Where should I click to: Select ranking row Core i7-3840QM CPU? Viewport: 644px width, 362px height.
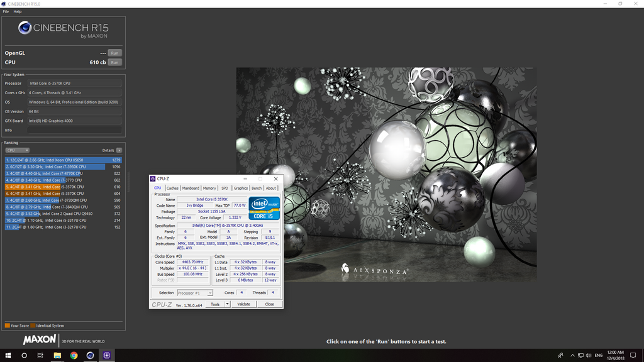click(x=64, y=207)
